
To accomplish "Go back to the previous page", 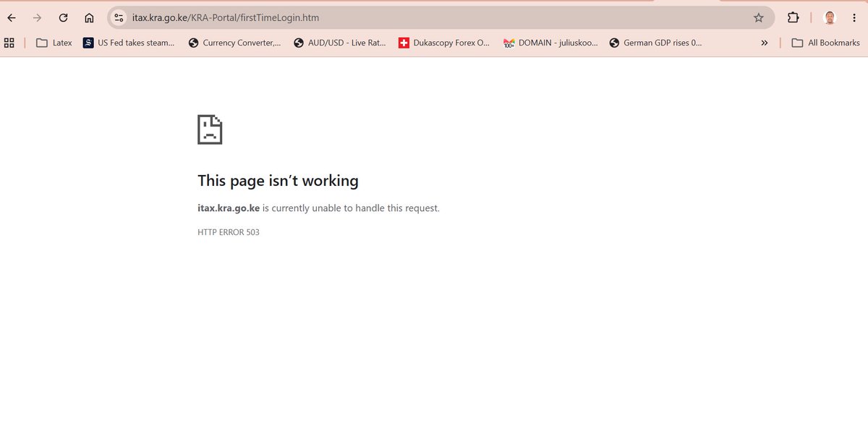I will 12,18.
